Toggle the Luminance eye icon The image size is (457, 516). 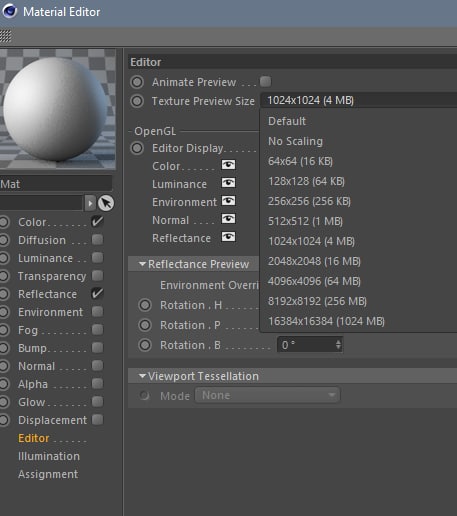[228, 183]
